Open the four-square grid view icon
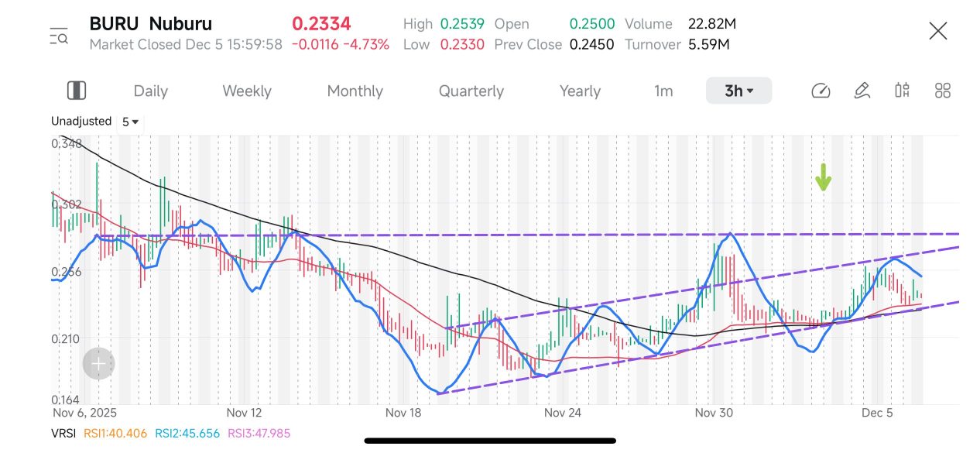The height and width of the screenshot is (453, 980). (942, 91)
